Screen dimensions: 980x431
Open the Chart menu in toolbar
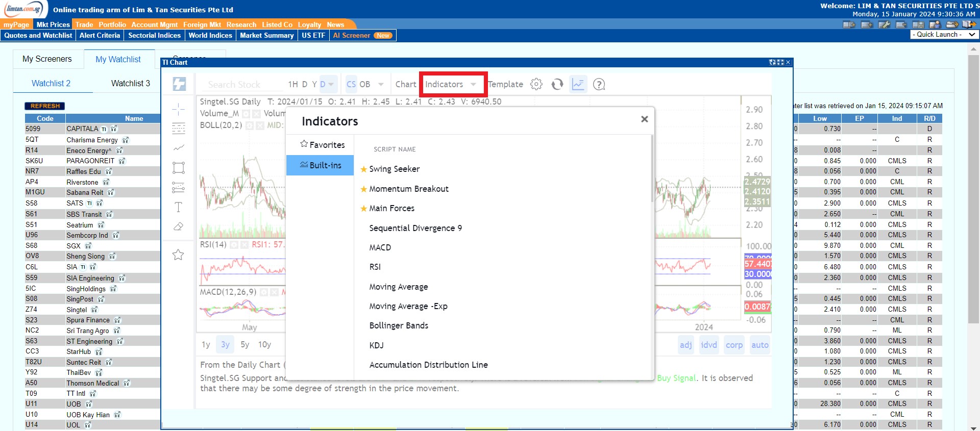click(x=406, y=84)
